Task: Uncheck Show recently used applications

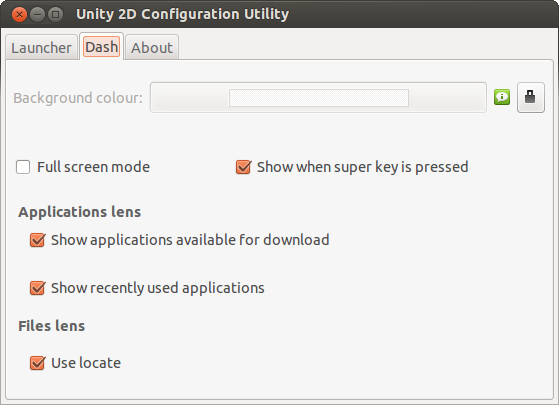Action: tap(37, 288)
